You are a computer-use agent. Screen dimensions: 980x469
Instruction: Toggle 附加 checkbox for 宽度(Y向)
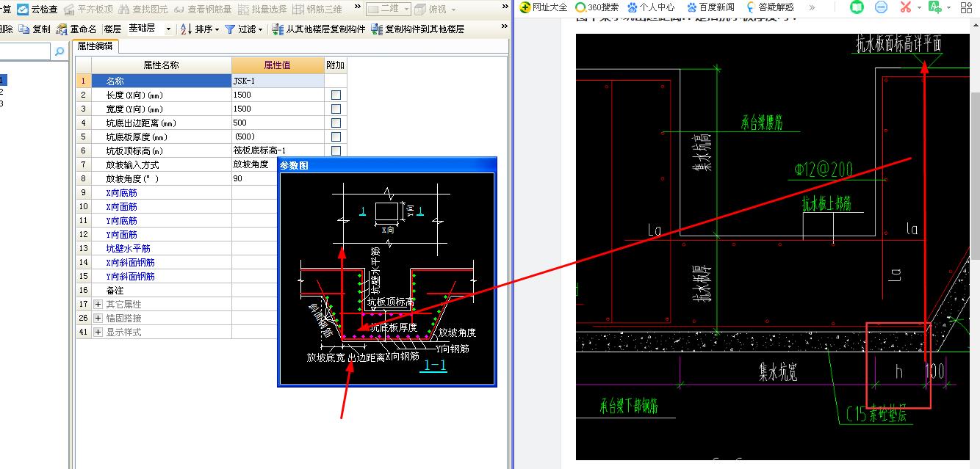336,109
